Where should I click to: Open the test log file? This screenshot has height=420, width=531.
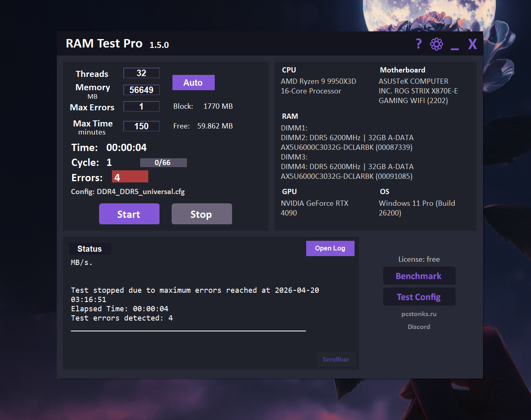pyautogui.click(x=330, y=248)
